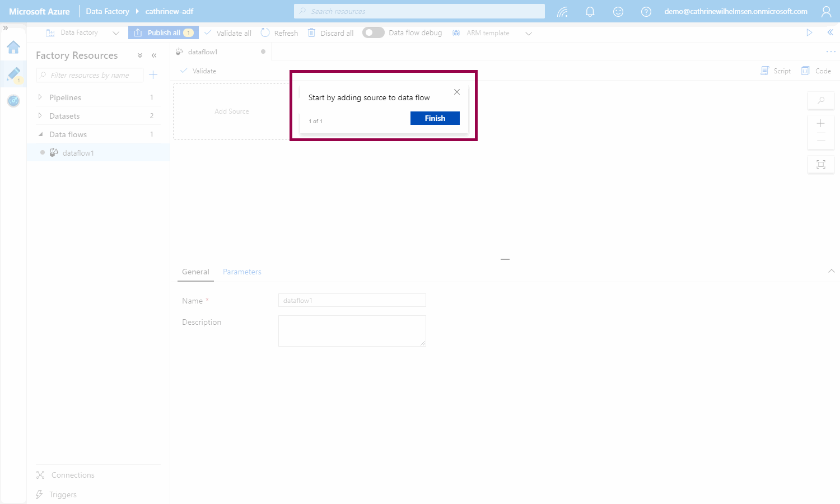Click the add new resource plus icon

click(153, 75)
